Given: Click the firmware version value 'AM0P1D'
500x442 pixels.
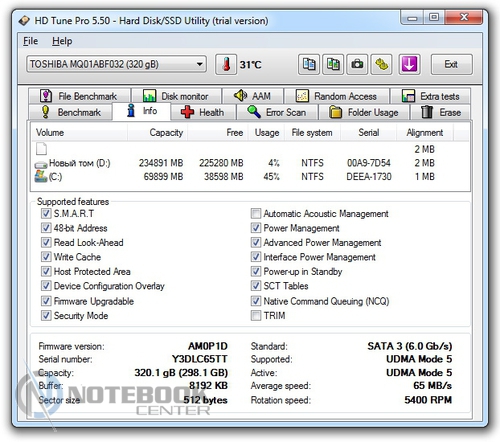Looking at the screenshot, I should (x=208, y=346).
